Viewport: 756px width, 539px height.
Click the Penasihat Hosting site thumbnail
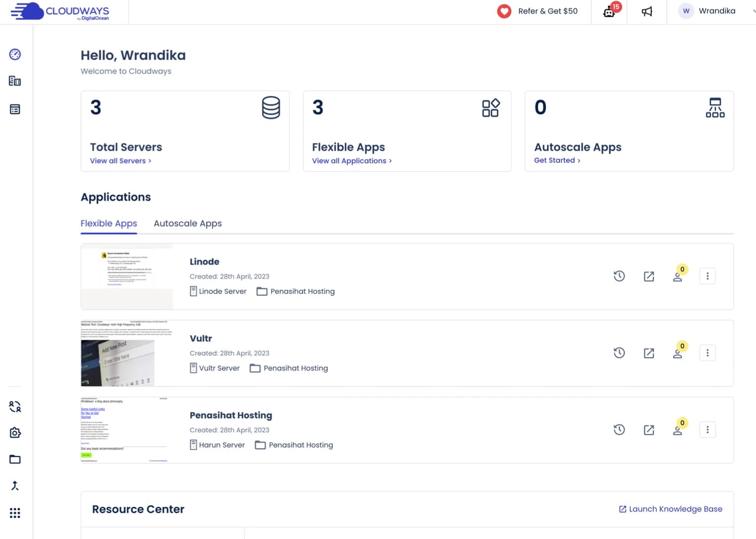pyautogui.click(x=126, y=430)
